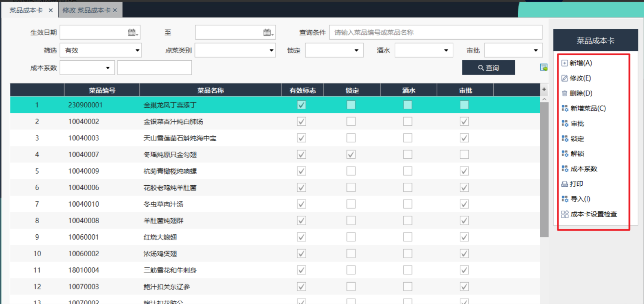Switch to the 修改 菜品成本卡 tab
The width and height of the screenshot is (644, 304).
coord(86,10)
